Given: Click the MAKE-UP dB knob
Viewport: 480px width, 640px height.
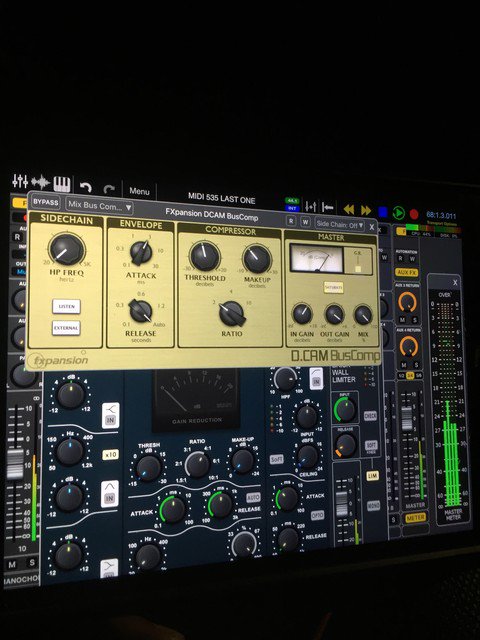Looking at the screenshot, I should [x=243, y=461].
